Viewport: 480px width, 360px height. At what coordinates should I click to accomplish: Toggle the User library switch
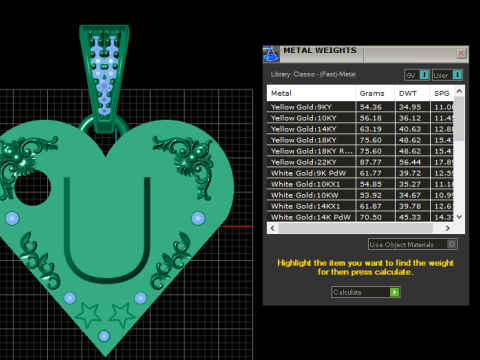(x=447, y=75)
